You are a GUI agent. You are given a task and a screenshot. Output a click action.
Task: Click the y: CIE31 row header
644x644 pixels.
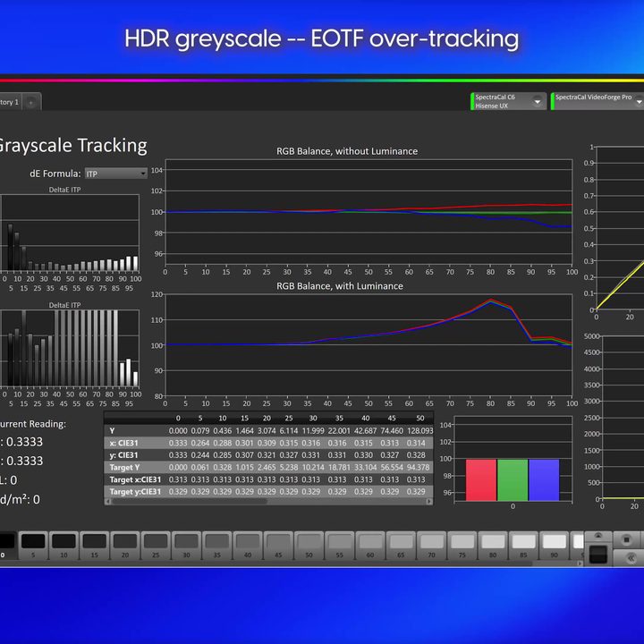(123, 455)
